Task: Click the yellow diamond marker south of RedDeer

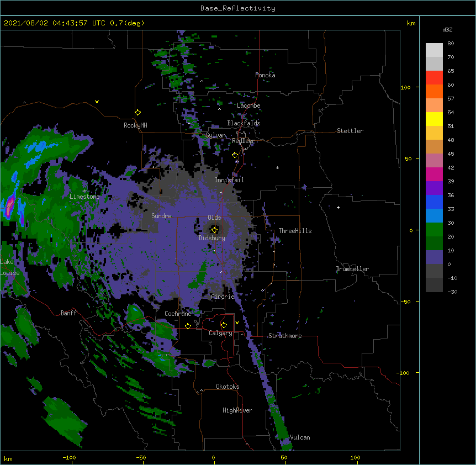Action: click(x=235, y=155)
